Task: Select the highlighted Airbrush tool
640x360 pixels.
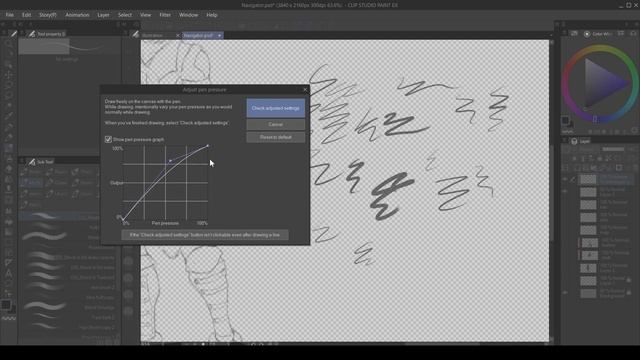Action: 9,148
